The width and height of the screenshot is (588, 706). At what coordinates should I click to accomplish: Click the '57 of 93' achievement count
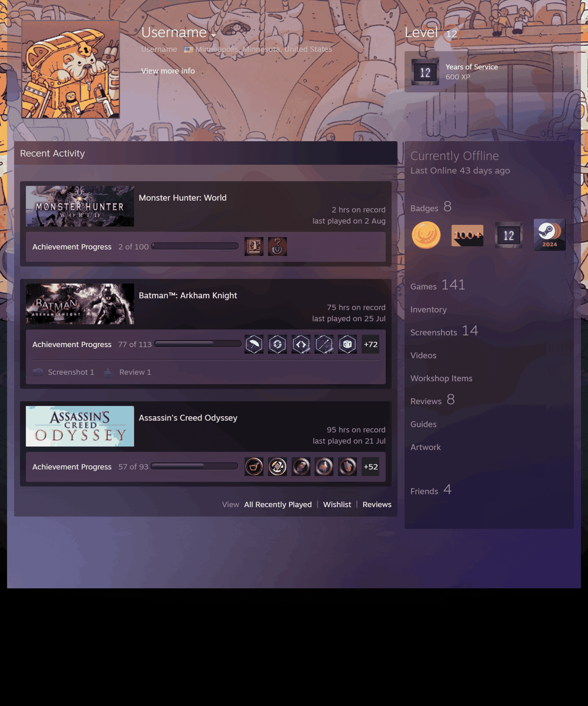[x=133, y=467]
